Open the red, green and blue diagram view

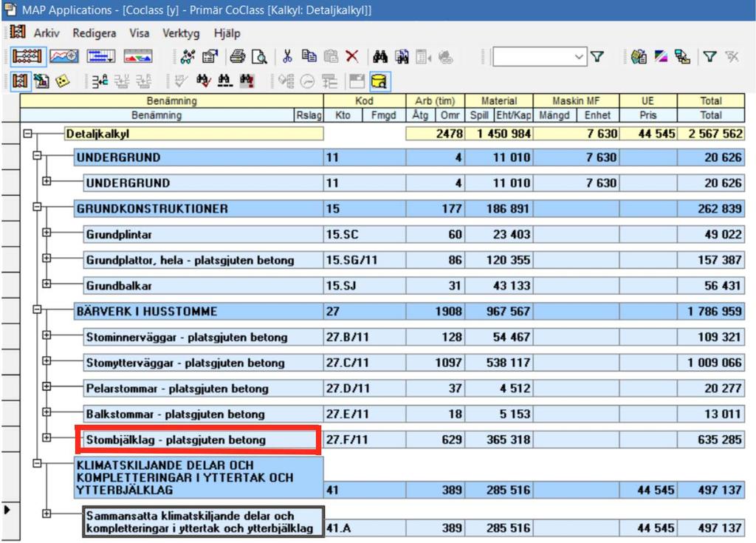click(138, 56)
